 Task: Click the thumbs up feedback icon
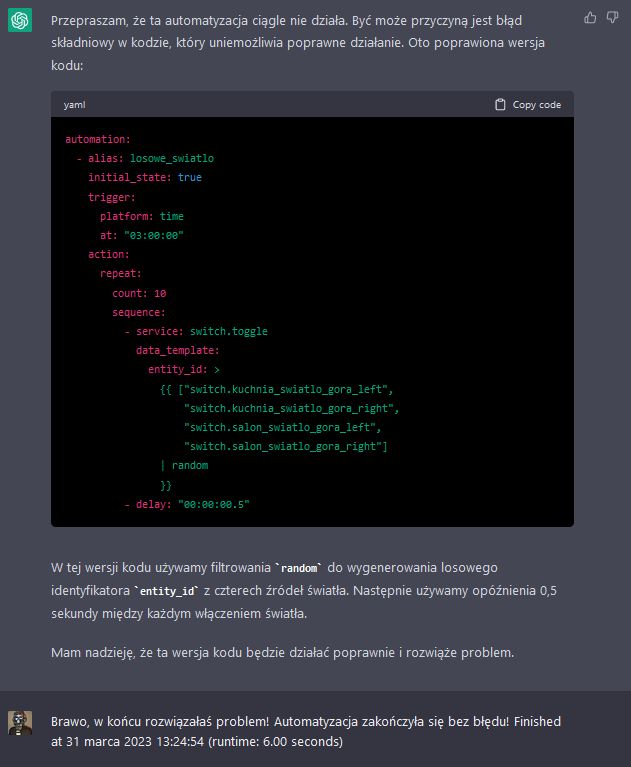[589, 18]
